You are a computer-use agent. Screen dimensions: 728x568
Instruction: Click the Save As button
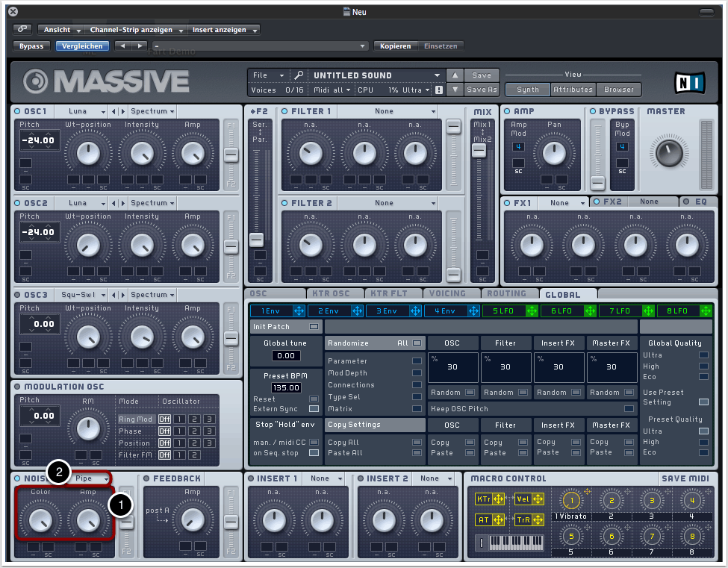click(x=482, y=90)
